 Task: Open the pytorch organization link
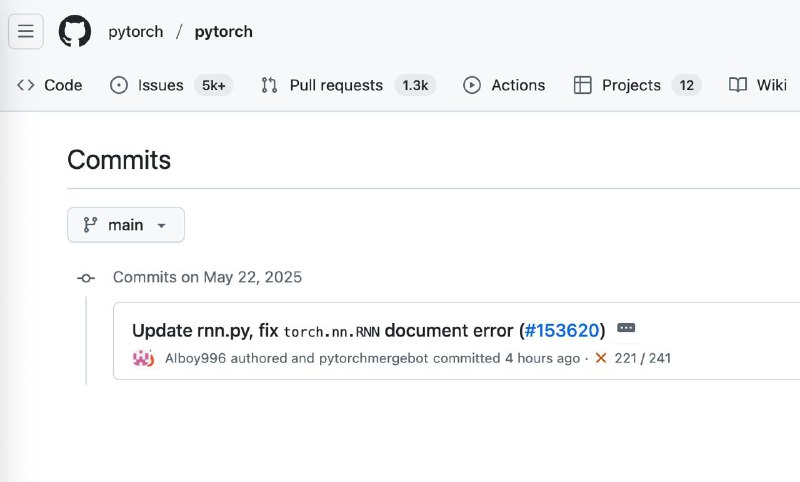coord(135,31)
